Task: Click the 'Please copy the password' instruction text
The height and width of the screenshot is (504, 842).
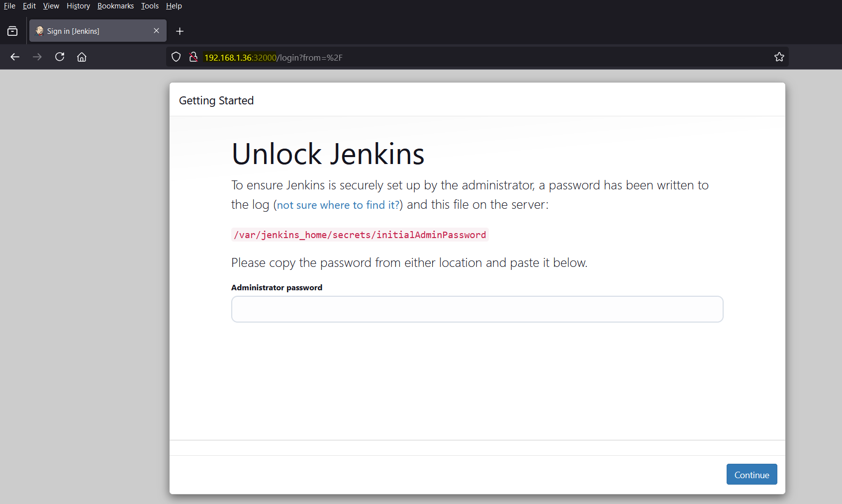Action: 409,263
